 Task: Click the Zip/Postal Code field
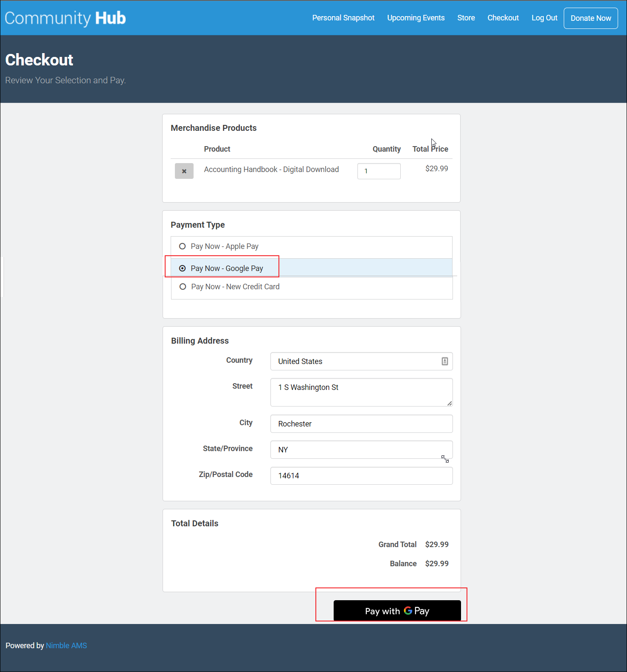(x=361, y=476)
